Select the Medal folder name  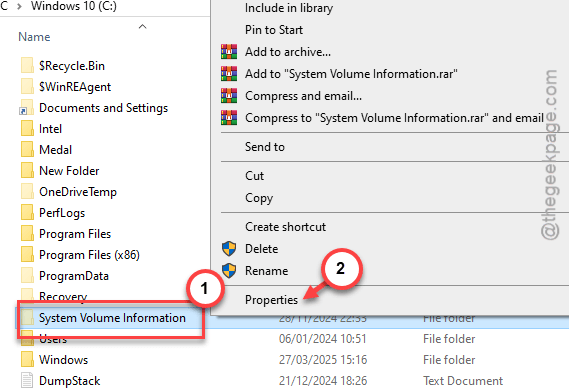coord(56,150)
